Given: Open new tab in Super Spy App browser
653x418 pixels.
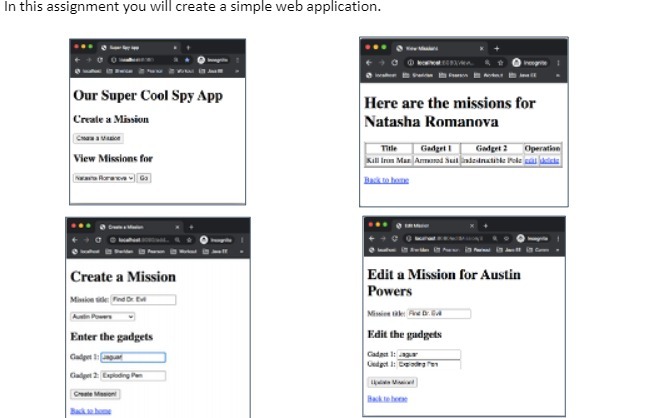Looking at the screenshot, I should tap(188, 47).
